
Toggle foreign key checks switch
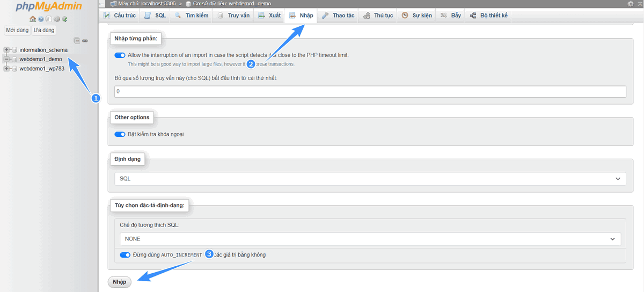120,134
